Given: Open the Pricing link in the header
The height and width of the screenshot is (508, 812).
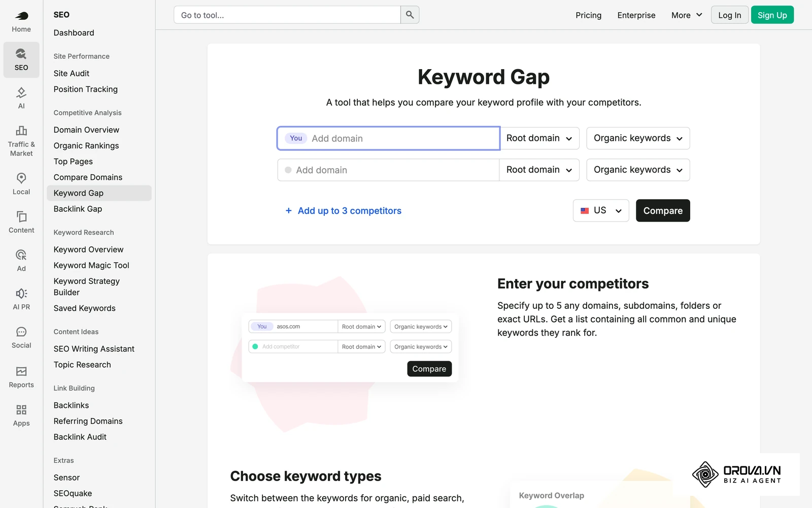Looking at the screenshot, I should (588, 15).
